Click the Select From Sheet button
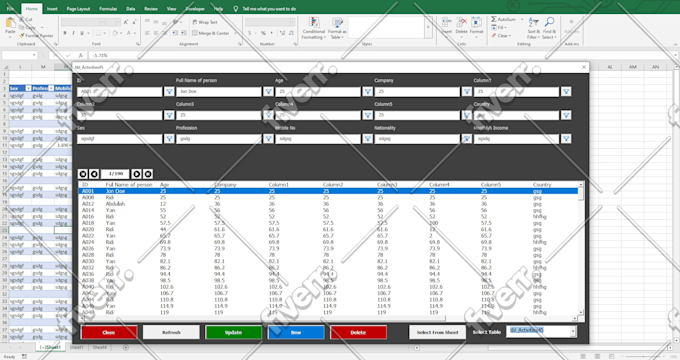 pos(438,332)
